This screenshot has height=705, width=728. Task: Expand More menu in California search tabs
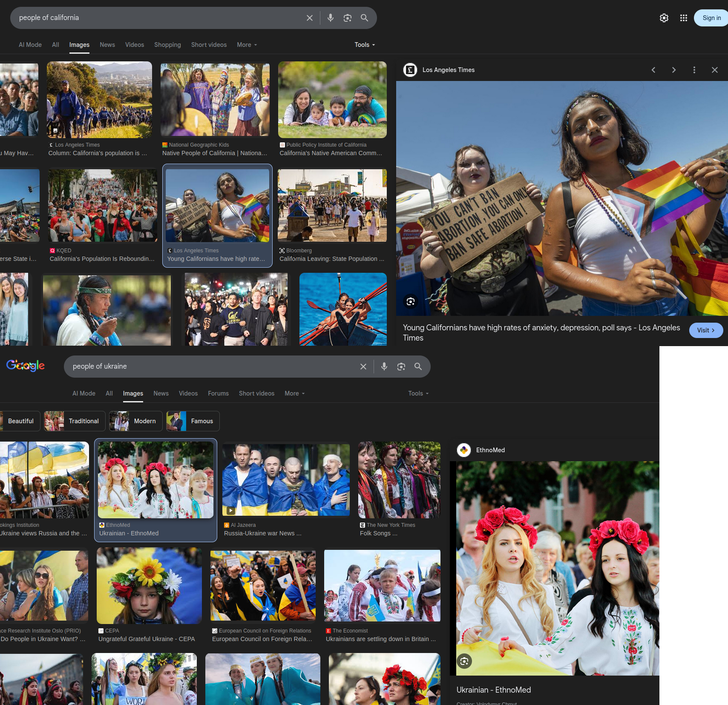[x=247, y=45]
